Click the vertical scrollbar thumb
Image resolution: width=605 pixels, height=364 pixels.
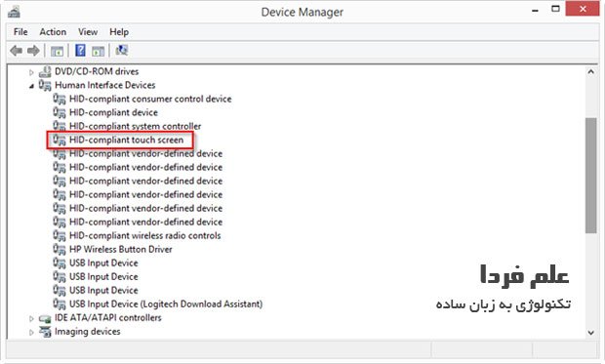[x=590, y=176]
